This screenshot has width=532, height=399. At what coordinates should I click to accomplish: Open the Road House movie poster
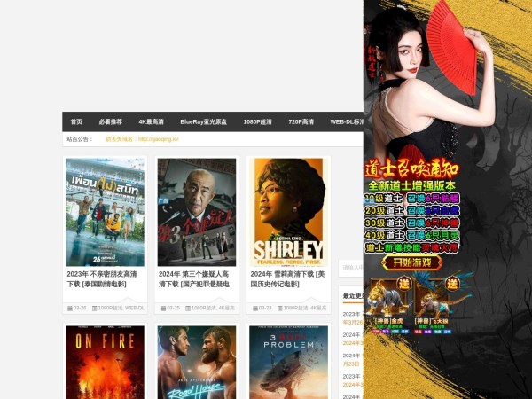tap(197, 363)
